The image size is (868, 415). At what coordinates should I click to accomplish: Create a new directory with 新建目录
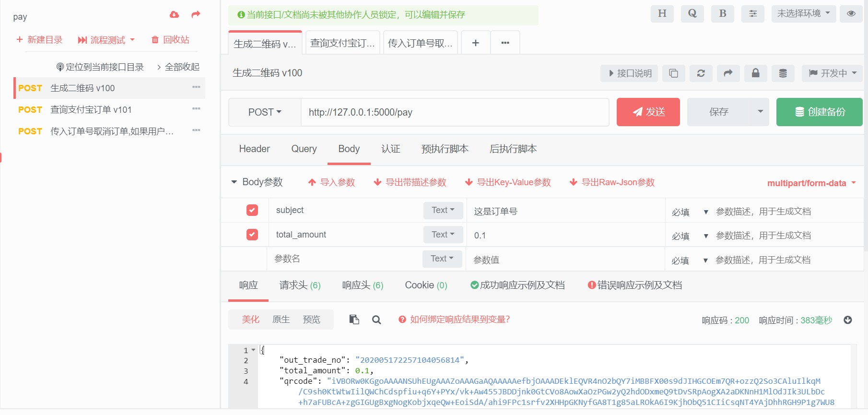39,40
